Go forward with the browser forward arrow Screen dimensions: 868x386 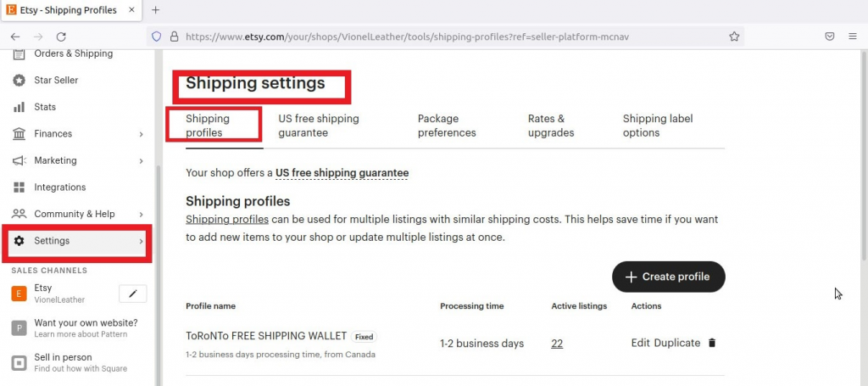38,36
